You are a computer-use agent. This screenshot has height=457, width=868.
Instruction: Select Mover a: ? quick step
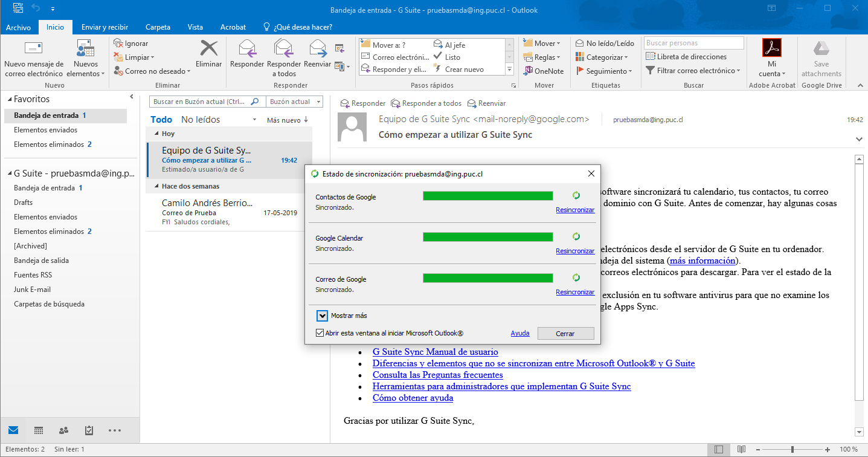click(x=383, y=45)
